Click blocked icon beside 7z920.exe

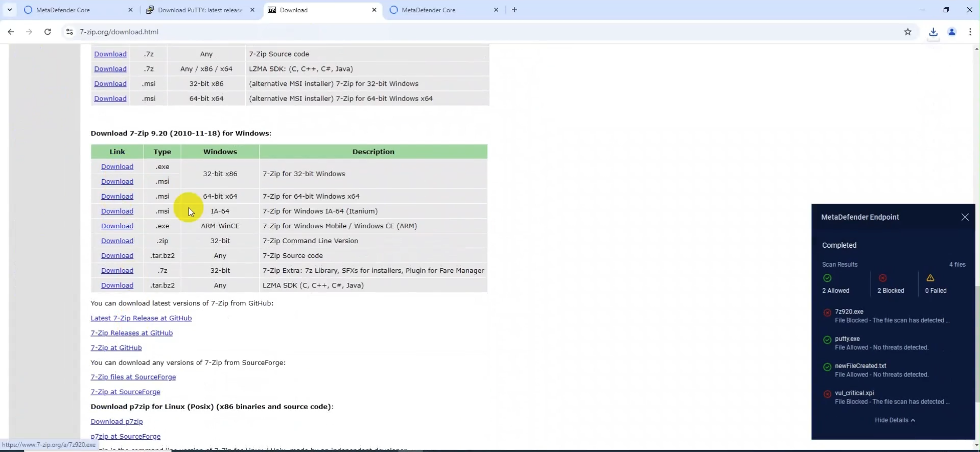[827, 313]
